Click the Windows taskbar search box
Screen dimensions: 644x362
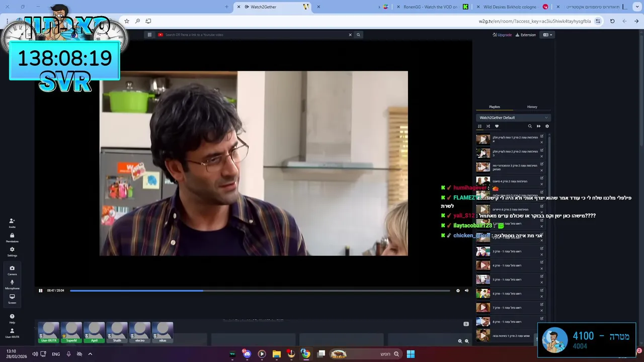(x=366, y=354)
